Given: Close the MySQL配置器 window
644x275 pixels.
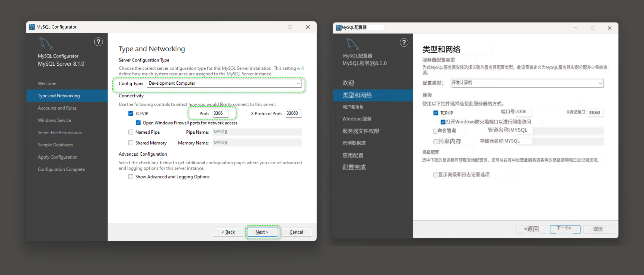Looking at the screenshot, I should tap(610, 28).
